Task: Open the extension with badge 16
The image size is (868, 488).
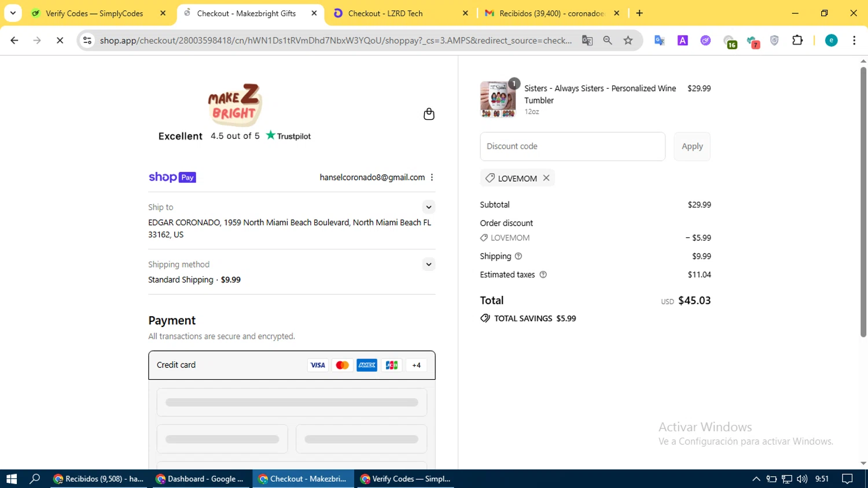Action: 730,42
